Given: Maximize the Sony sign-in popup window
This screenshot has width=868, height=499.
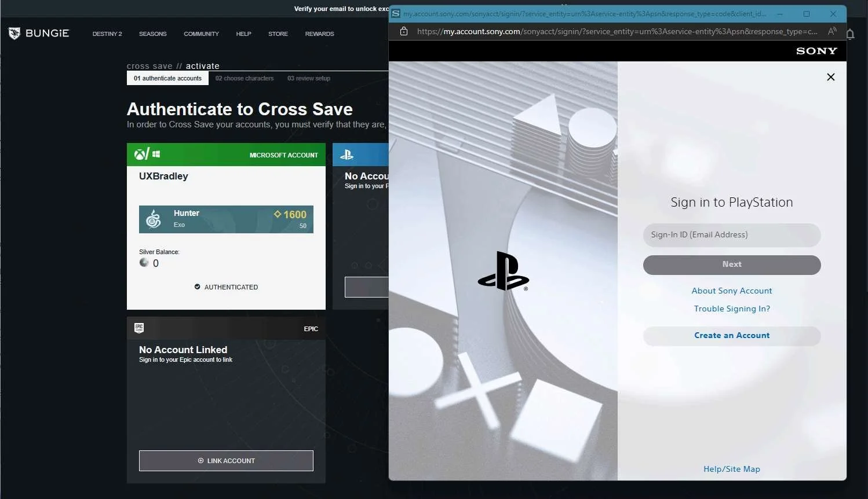Looking at the screenshot, I should point(807,13).
